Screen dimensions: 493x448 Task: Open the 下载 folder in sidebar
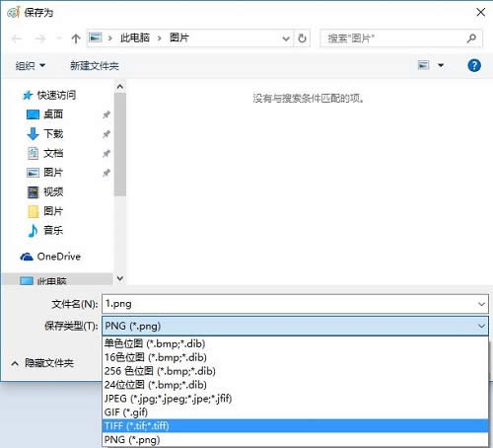pos(53,133)
